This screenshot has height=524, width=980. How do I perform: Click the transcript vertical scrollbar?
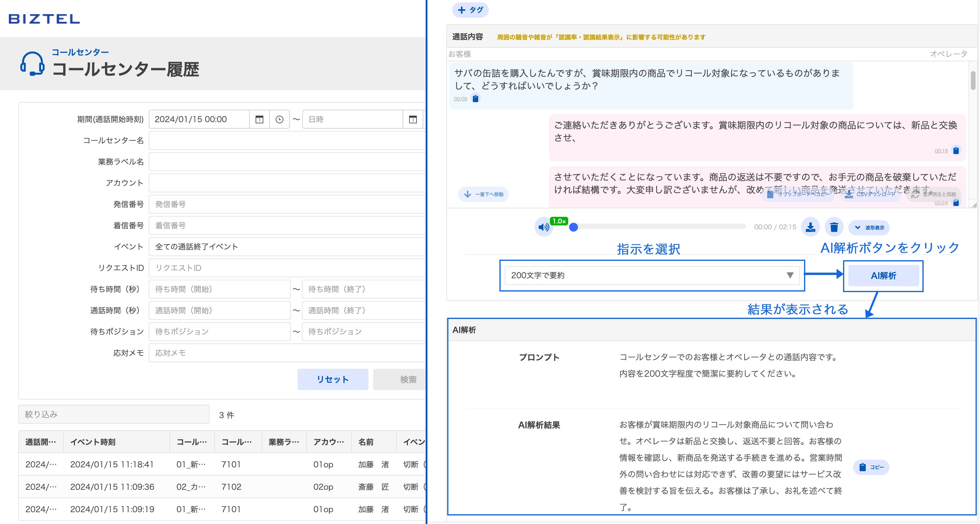coord(973,81)
